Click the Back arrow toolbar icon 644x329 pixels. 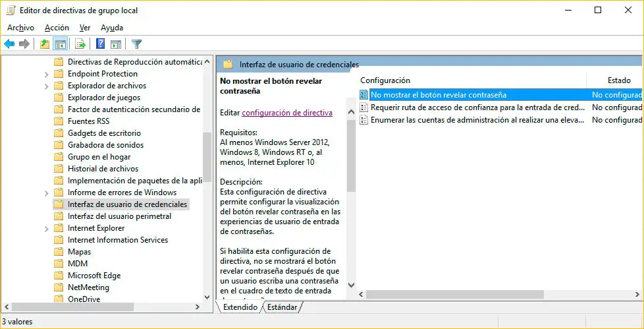(9, 44)
